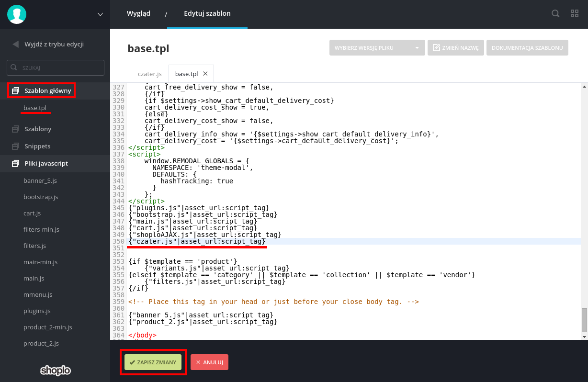
Task: Open Wybierz wersję pliku dropdown
Action: (x=377, y=48)
